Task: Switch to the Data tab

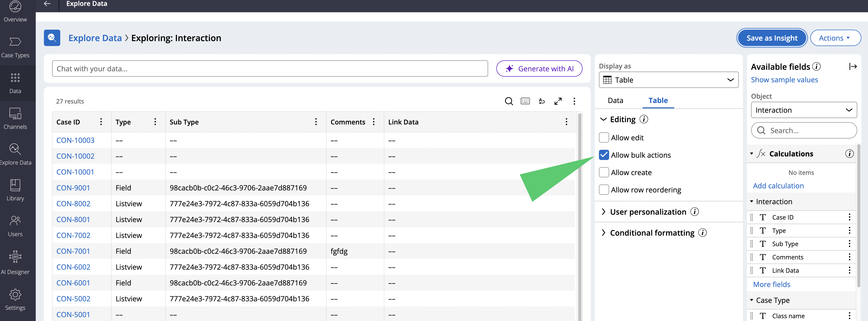Action: click(615, 100)
